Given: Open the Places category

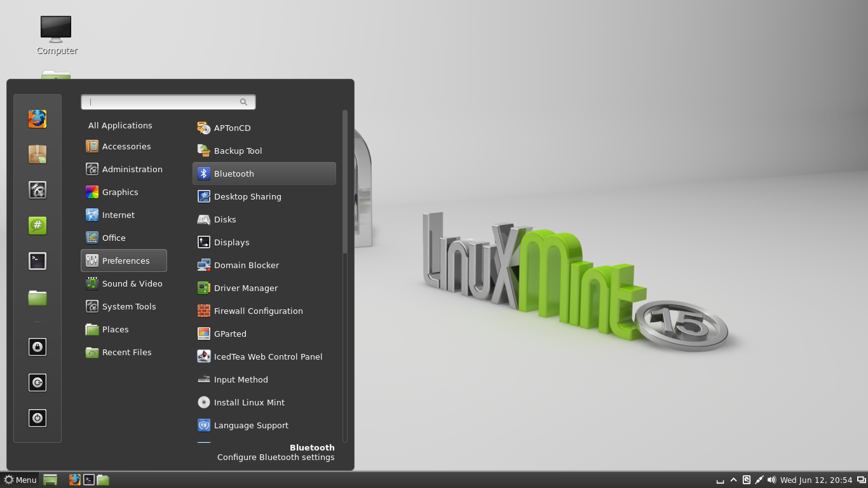Looking at the screenshot, I should coord(124,329).
